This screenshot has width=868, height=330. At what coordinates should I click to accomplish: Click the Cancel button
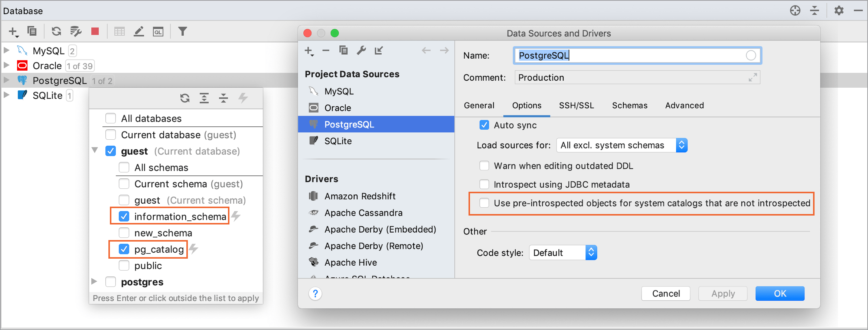666,293
